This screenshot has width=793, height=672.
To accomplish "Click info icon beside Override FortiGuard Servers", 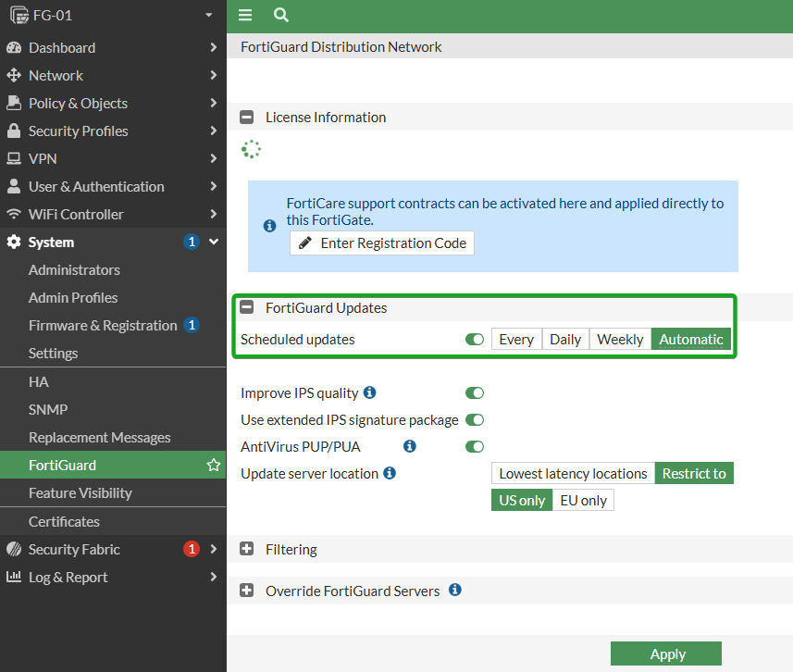I will pyautogui.click(x=455, y=590).
